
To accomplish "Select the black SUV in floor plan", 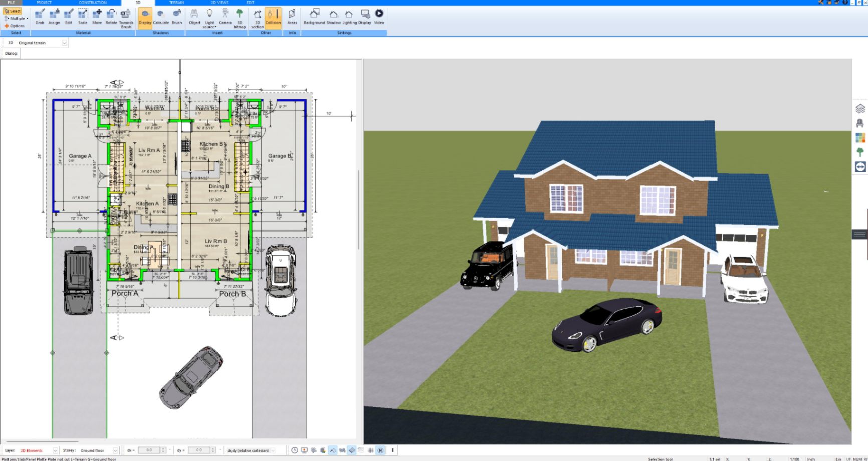I will pyautogui.click(x=78, y=280).
